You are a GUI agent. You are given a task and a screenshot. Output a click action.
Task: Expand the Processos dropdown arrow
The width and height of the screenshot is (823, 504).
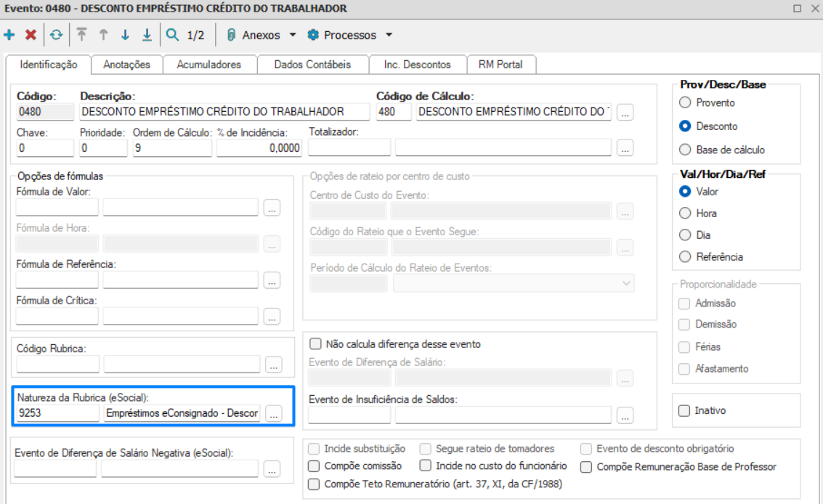tap(389, 35)
